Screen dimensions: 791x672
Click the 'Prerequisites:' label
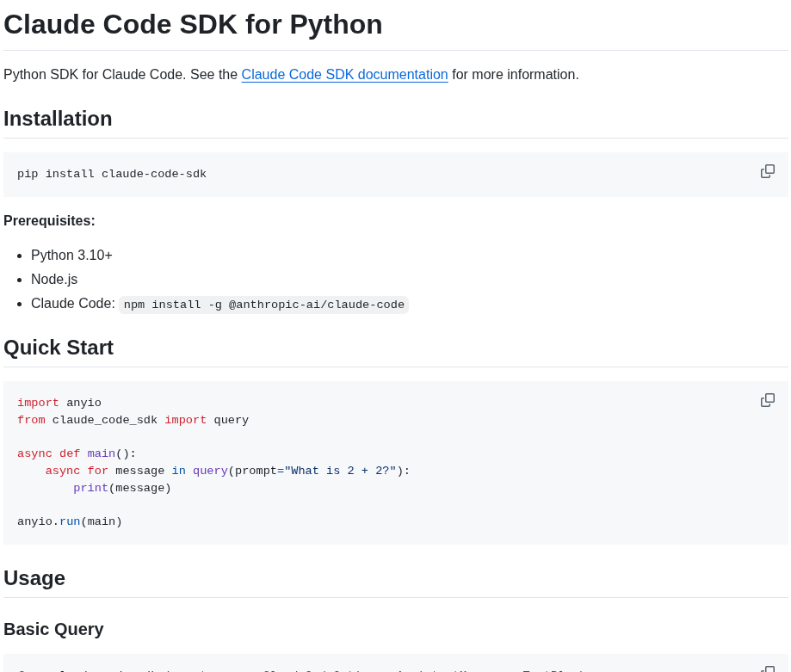(x=49, y=221)
